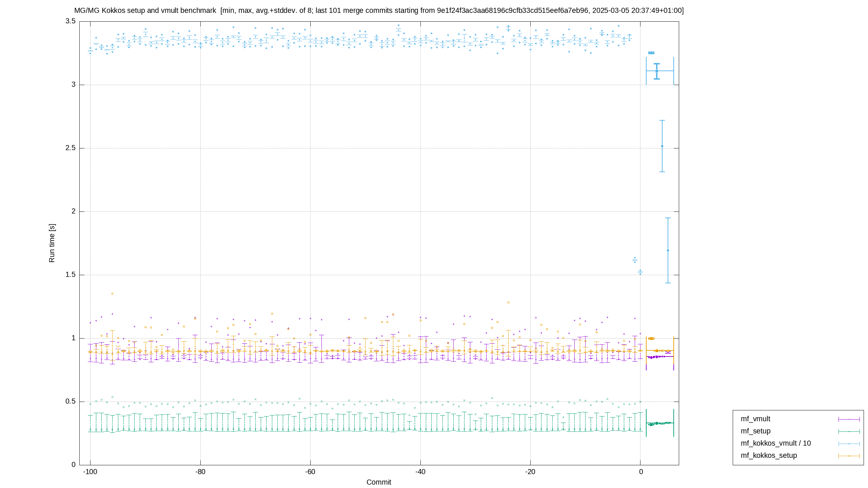Click the outlier blue point near 1.6 seconds
This screenshot has height=488, width=868.
(x=635, y=260)
